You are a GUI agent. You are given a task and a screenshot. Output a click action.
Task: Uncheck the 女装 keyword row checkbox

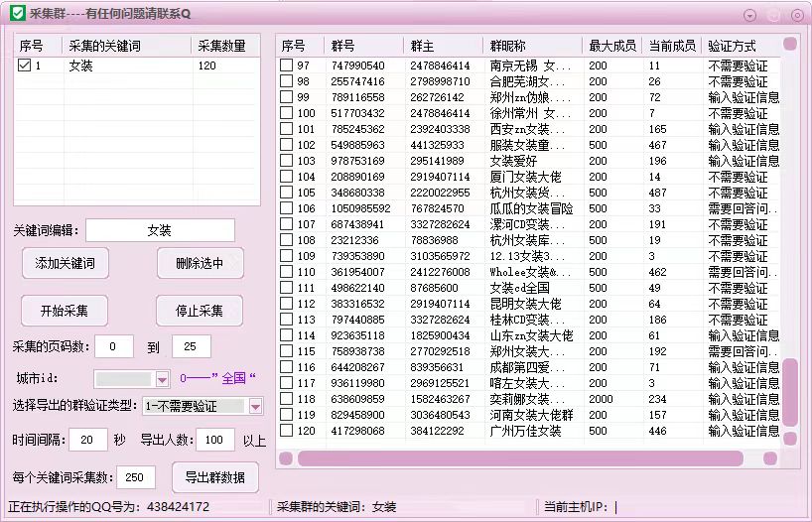pyautogui.click(x=24, y=65)
